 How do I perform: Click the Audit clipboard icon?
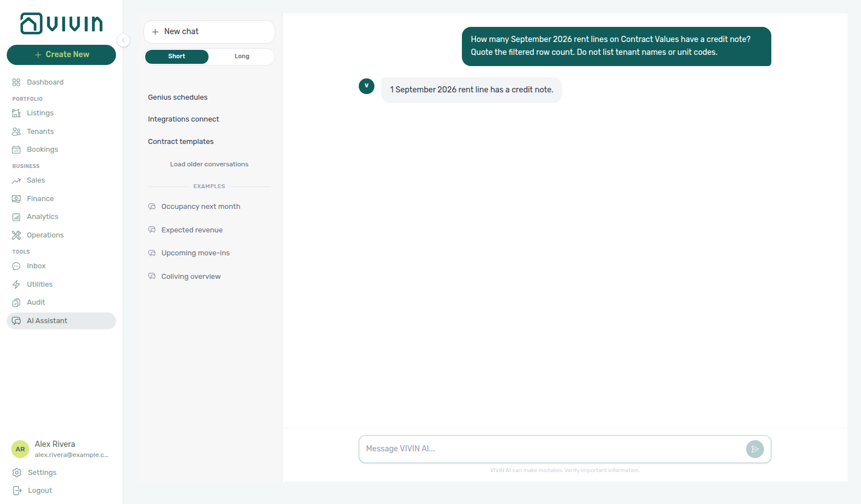pyautogui.click(x=16, y=302)
